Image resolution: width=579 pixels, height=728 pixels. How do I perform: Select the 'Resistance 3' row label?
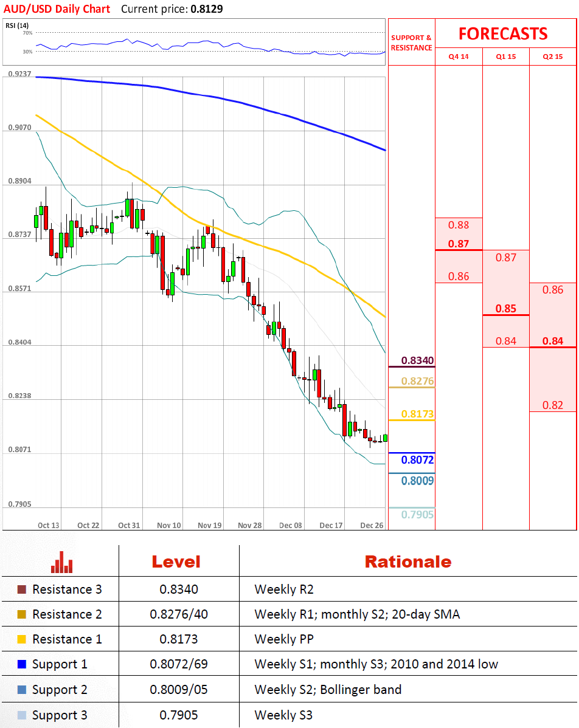(67, 589)
